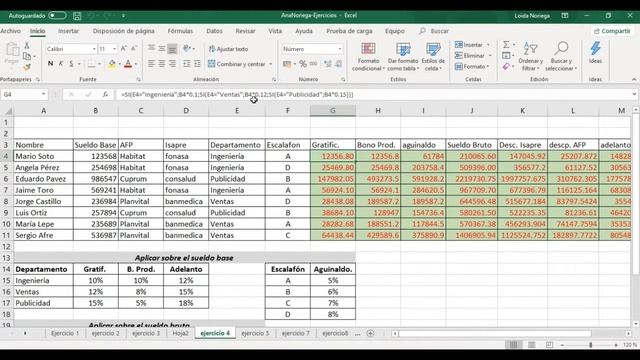640x360 pixels.
Task: Open the Formato cells dropdown
Action: click(472, 66)
